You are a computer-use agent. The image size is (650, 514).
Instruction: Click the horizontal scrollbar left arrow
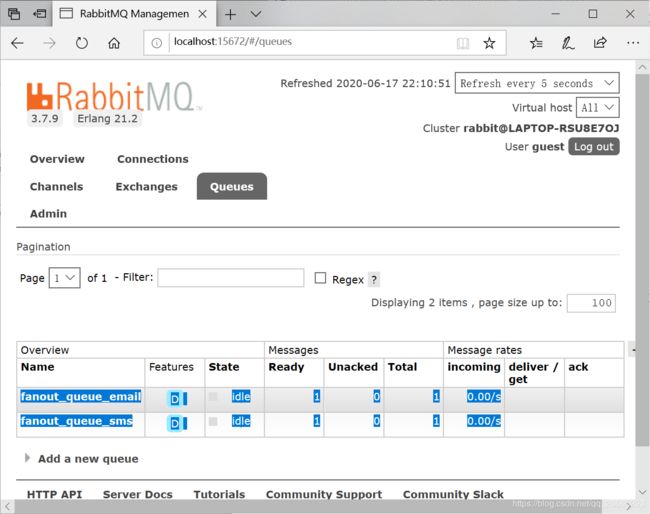click(x=7, y=506)
